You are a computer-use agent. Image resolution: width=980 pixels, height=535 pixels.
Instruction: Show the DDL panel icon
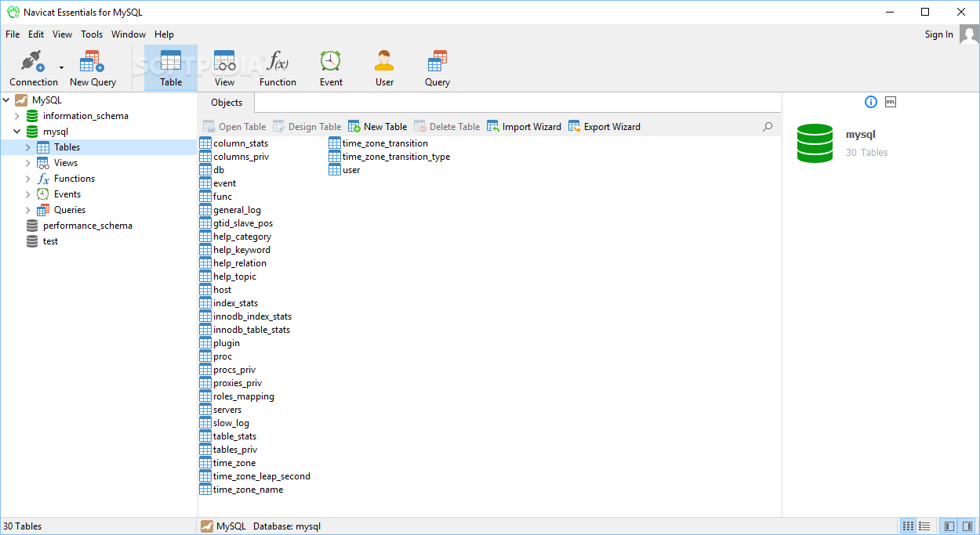point(891,102)
